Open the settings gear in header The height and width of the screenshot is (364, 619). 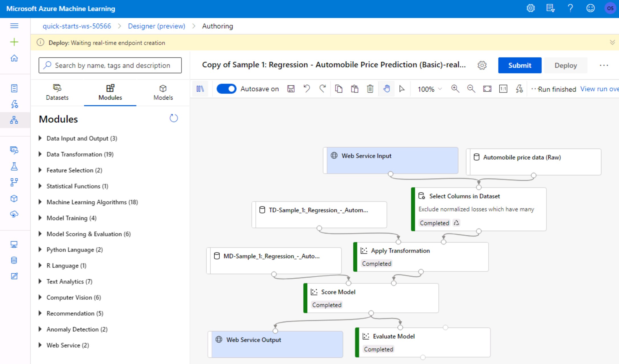tap(530, 8)
